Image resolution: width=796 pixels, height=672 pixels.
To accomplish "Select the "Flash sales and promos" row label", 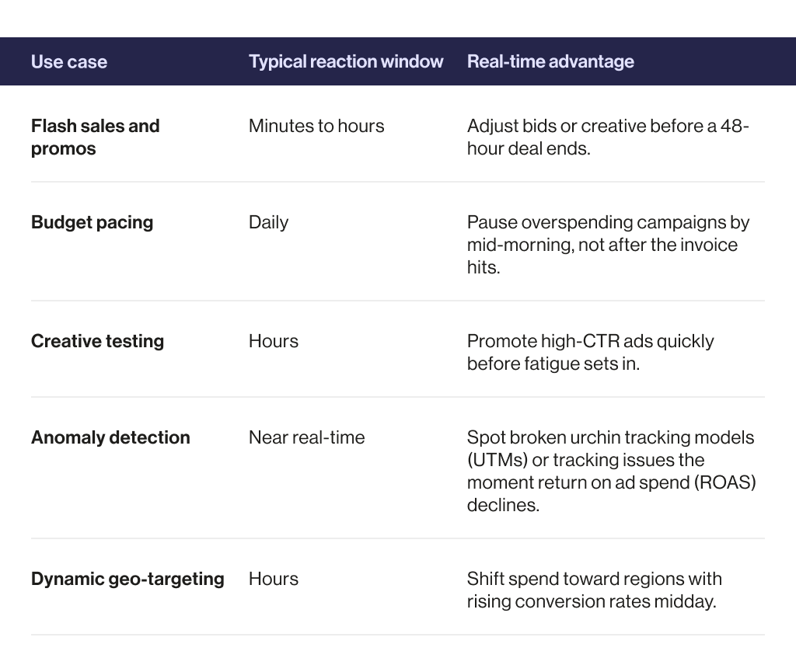I will [x=95, y=138].
